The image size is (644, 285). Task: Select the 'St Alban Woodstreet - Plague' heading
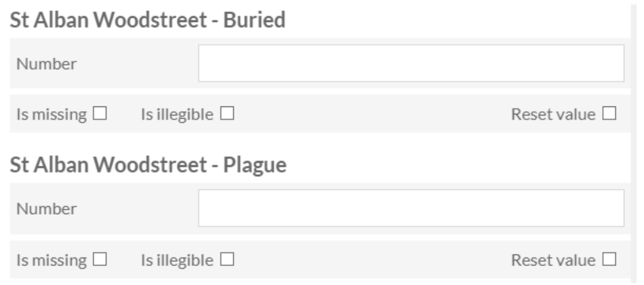point(148,165)
